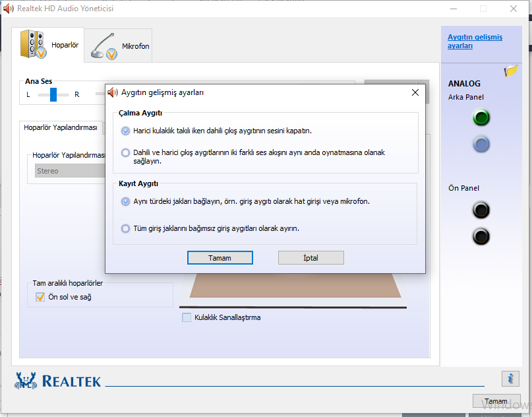Click the Ana Ses label
This screenshot has height=417, width=532.
[39, 81]
